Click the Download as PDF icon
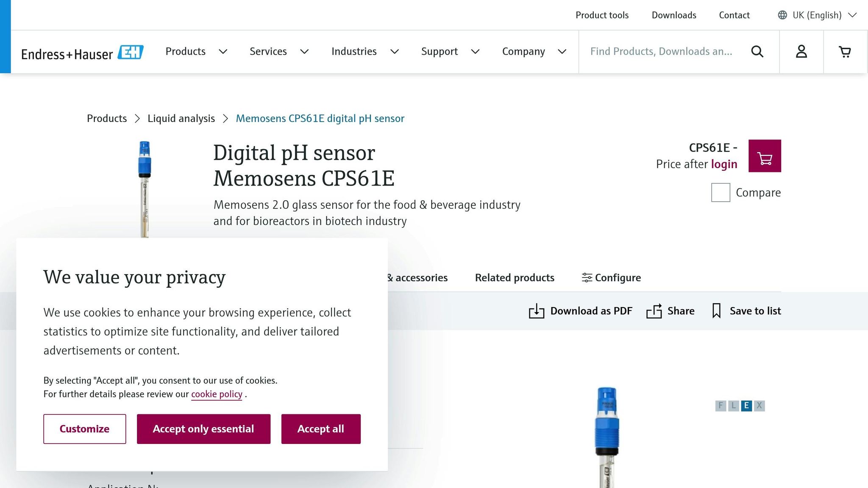Image resolution: width=868 pixels, height=488 pixels. [x=537, y=311]
